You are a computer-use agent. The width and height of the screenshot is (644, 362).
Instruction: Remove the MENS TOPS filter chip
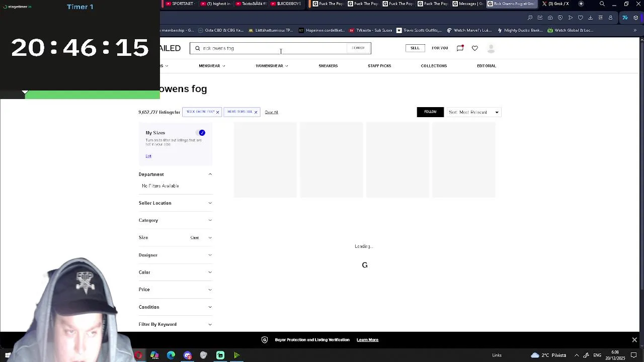(256, 112)
